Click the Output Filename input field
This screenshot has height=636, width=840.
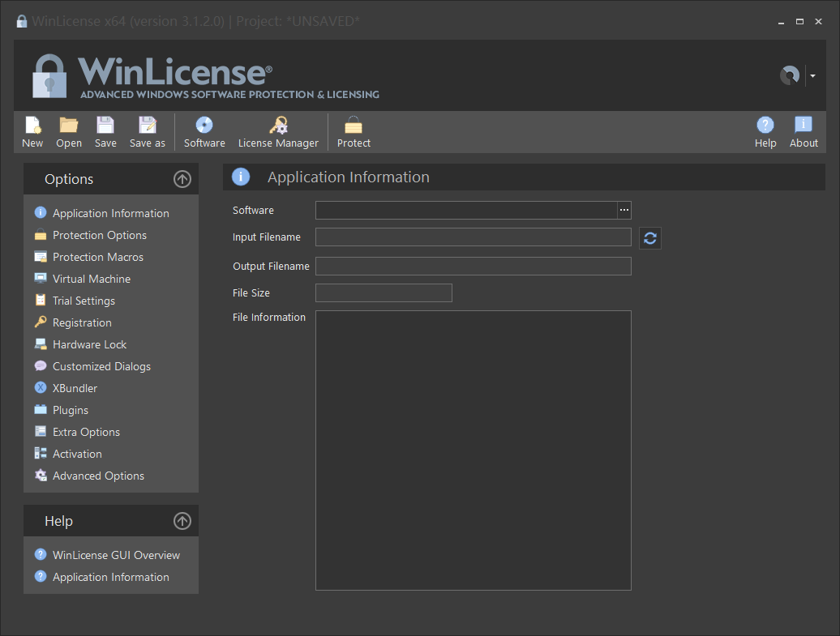click(x=473, y=266)
